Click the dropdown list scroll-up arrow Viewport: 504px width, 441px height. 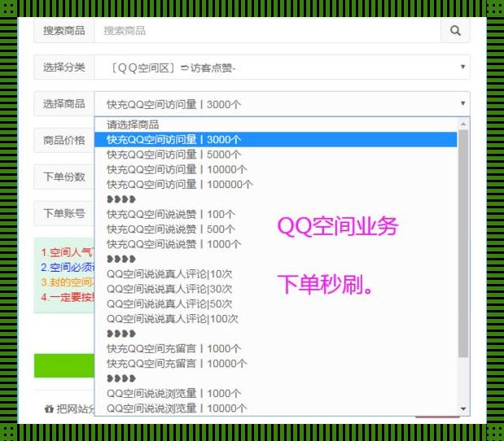click(463, 124)
